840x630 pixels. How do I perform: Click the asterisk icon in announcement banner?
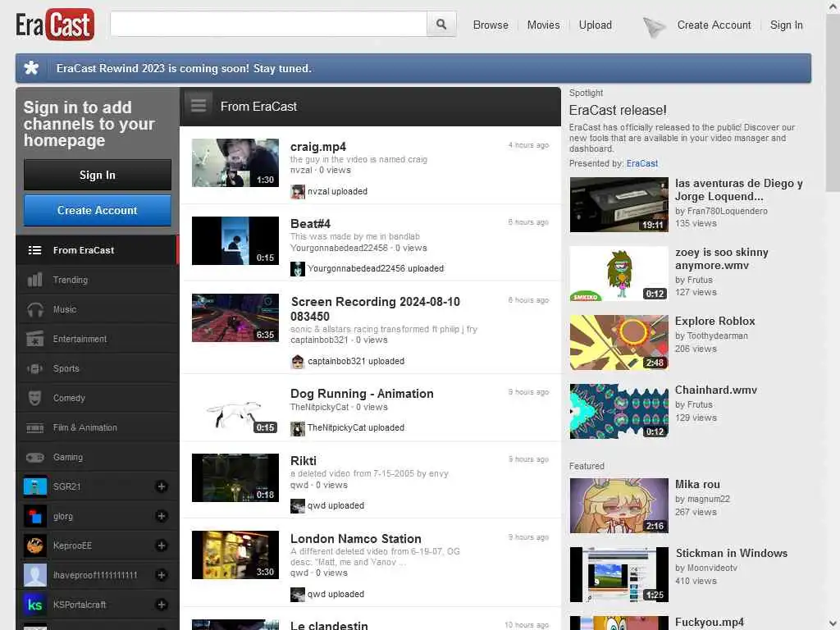32,68
